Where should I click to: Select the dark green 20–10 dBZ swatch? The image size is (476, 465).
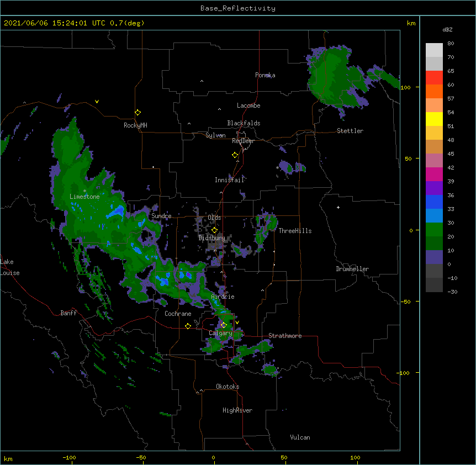point(434,243)
